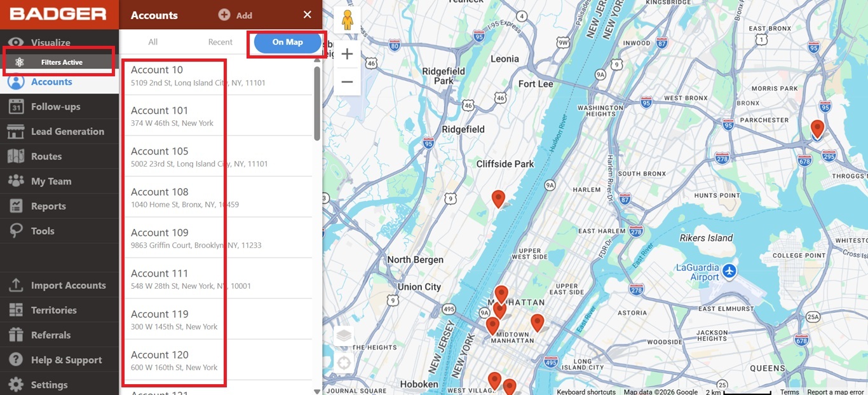Open the Lead Generation menu label
The width and height of the screenshot is (868, 395).
[67, 131]
